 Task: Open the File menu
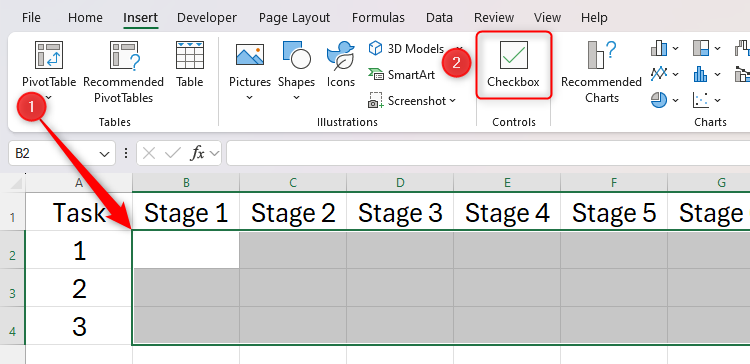tap(31, 18)
